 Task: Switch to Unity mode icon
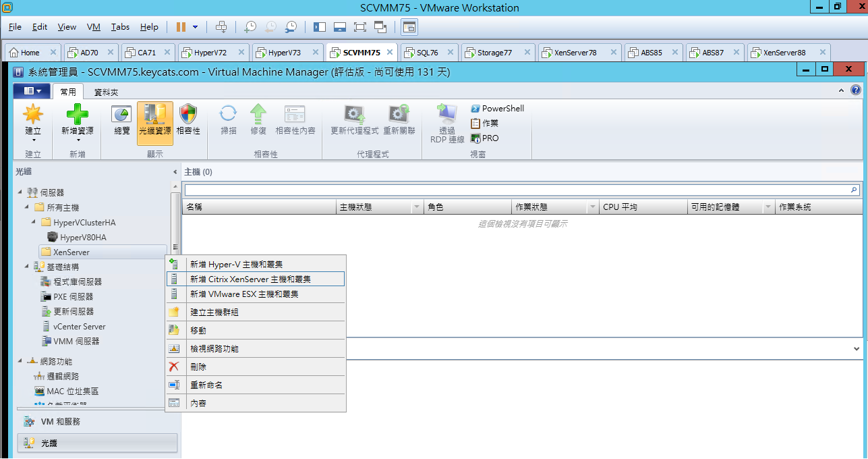coord(380,27)
